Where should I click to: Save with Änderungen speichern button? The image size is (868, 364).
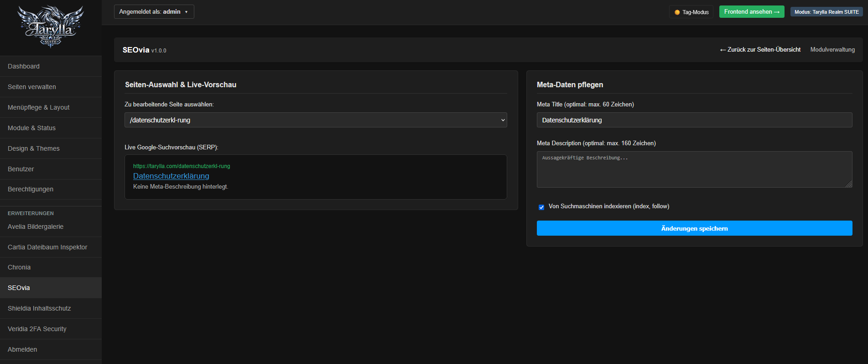694,228
